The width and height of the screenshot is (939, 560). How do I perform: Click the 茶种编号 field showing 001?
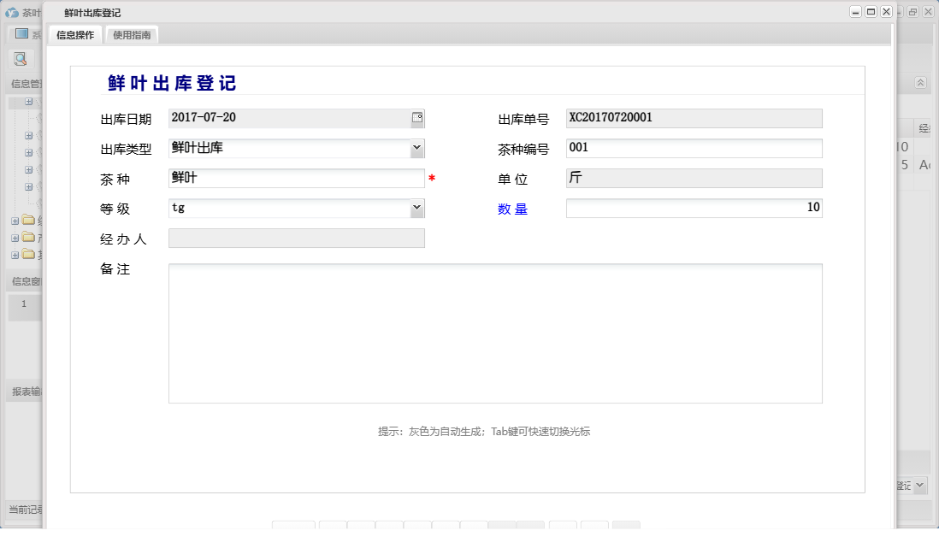tap(693, 147)
